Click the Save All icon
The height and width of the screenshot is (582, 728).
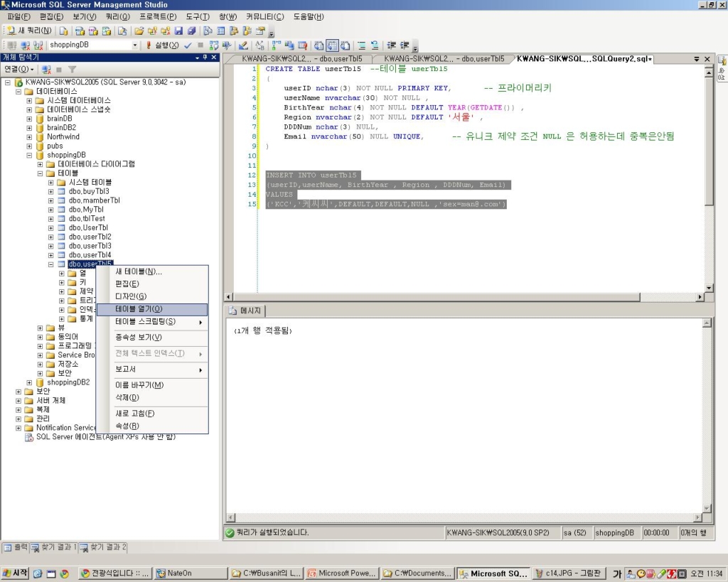pos(191,31)
